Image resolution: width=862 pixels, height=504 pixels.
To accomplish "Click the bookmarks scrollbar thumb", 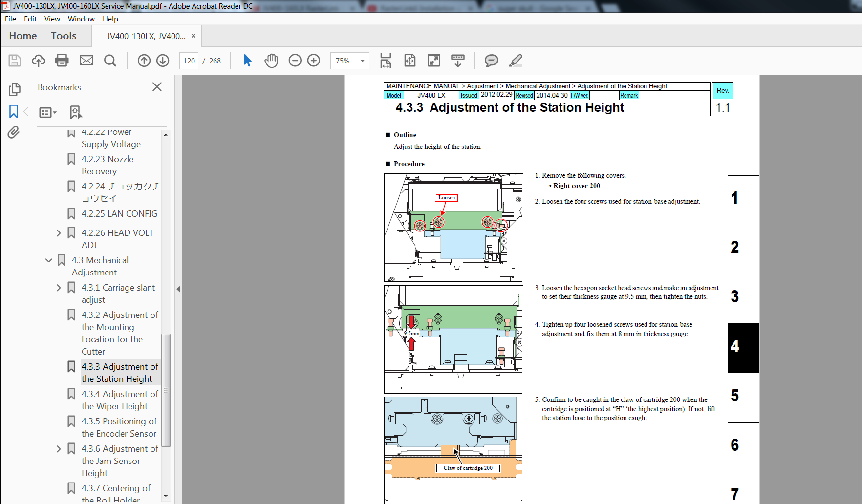I will pyautogui.click(x=166, y=390).
